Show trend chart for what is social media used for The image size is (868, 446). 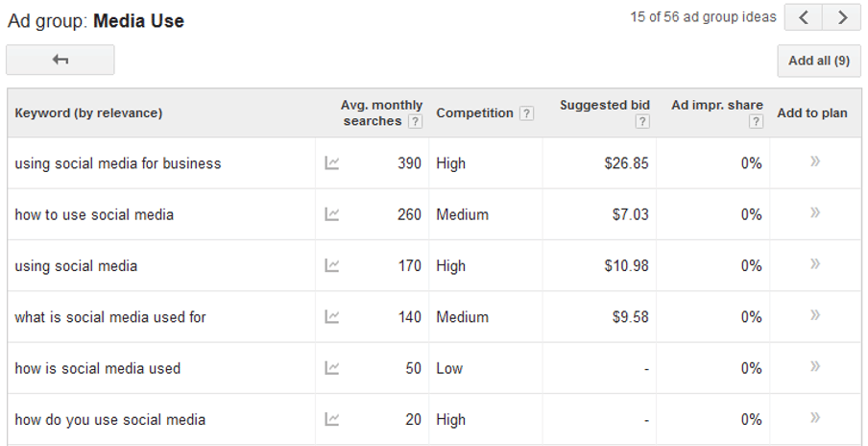pos(331,316)
